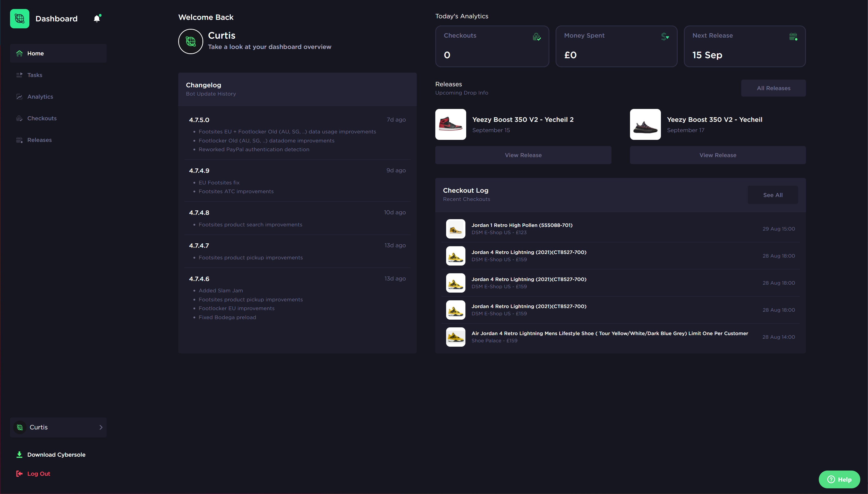Open the black Yeezy release thumbnail

645,124
